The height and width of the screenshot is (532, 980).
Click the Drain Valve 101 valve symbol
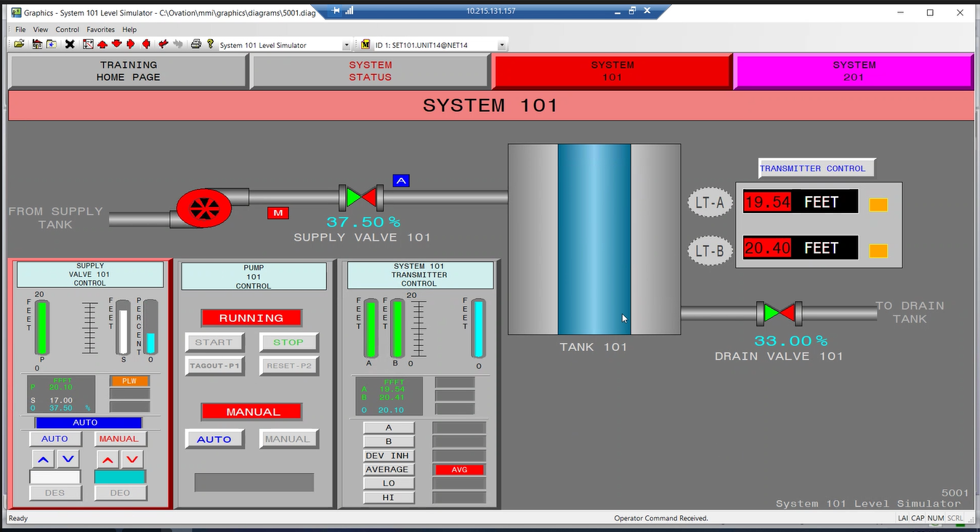coord(779,313)
